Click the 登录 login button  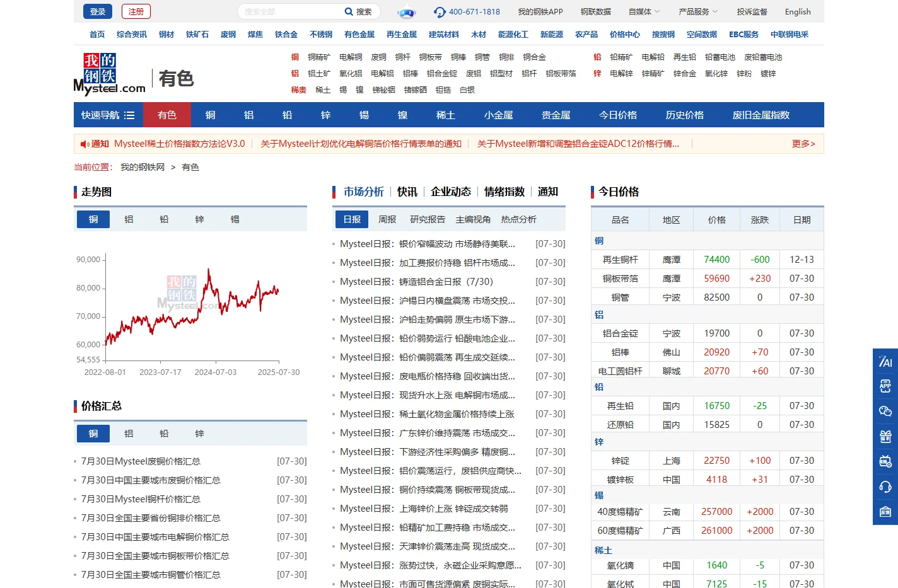[x=98, y=11]
